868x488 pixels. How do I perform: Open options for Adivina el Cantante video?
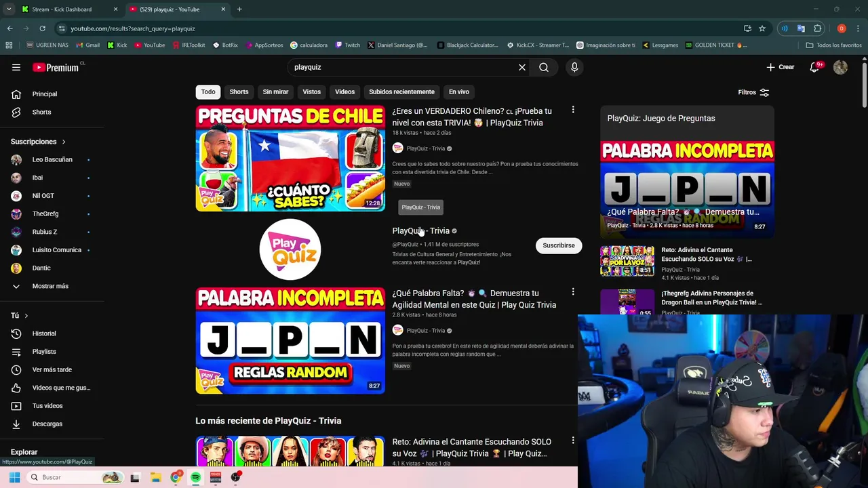point(573,441)
